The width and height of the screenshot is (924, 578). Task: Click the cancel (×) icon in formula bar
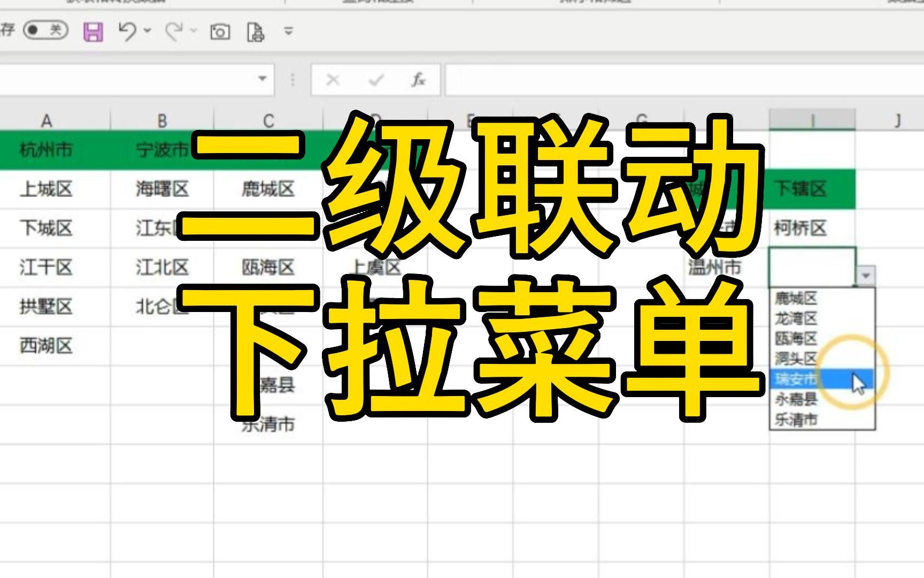333,80
